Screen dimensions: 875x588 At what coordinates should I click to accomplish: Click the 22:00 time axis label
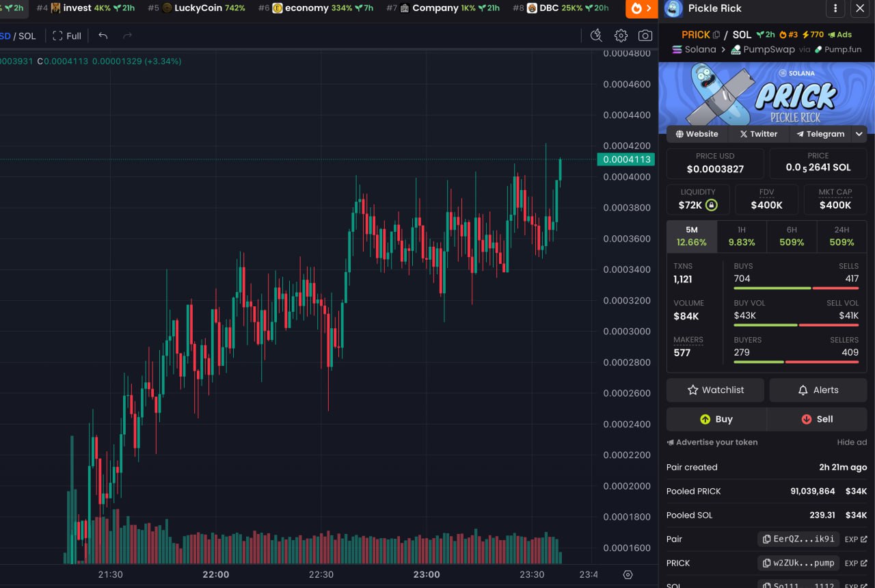point(216,574)
